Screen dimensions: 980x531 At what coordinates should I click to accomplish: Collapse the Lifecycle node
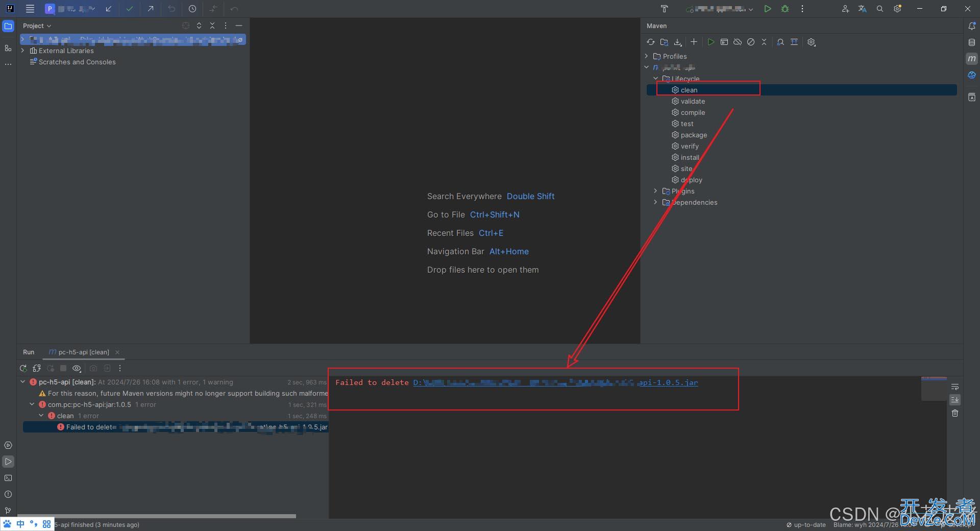point(656,79)
